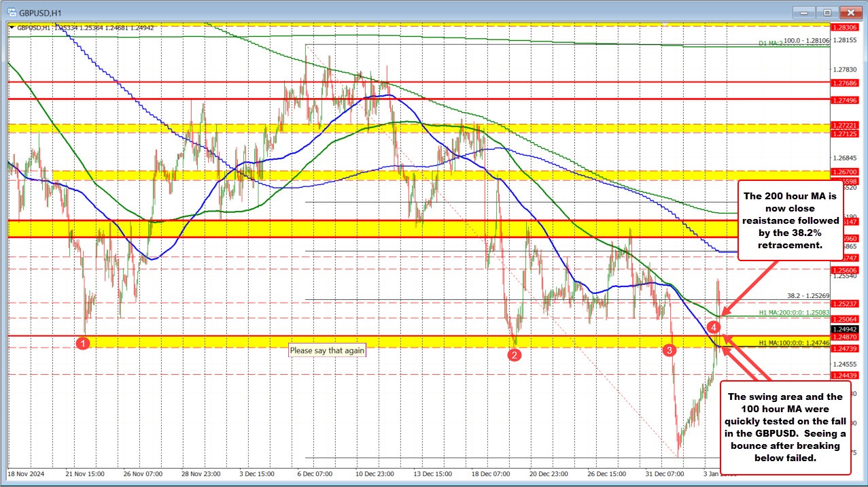The image size is (868, 487).
Task: Select the 'swing area' callout box
Action: tap(785, 423)
